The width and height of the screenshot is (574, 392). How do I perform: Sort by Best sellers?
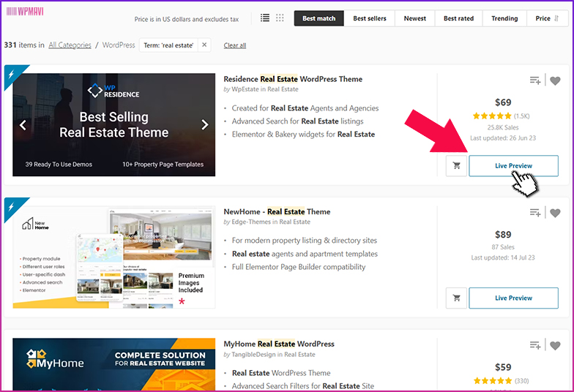369,18
